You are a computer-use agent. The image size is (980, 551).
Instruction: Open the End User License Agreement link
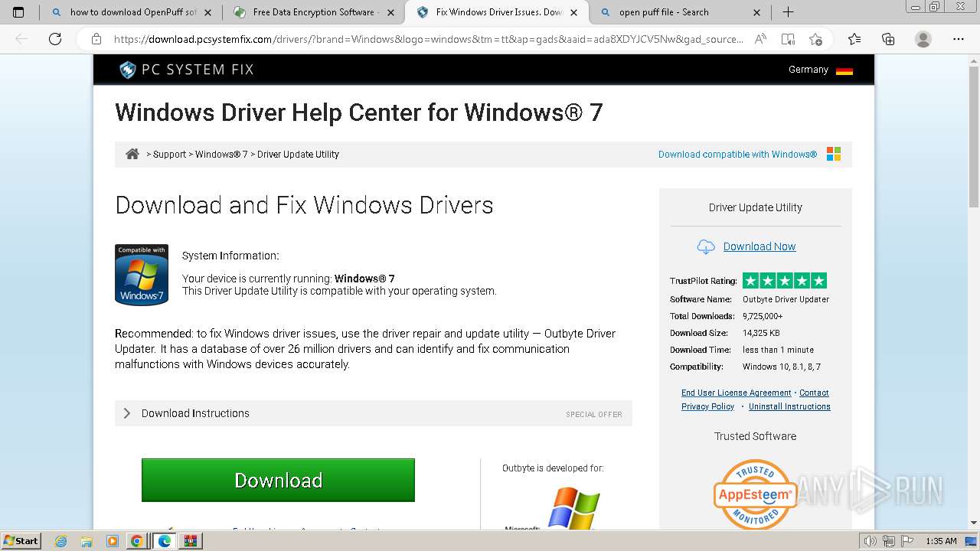point(736,393)
